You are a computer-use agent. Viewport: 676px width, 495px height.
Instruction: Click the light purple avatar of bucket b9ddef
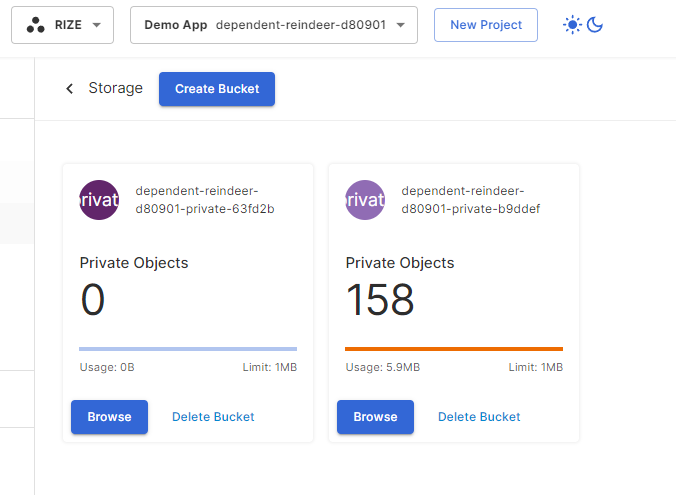click(x=365, y=200)
